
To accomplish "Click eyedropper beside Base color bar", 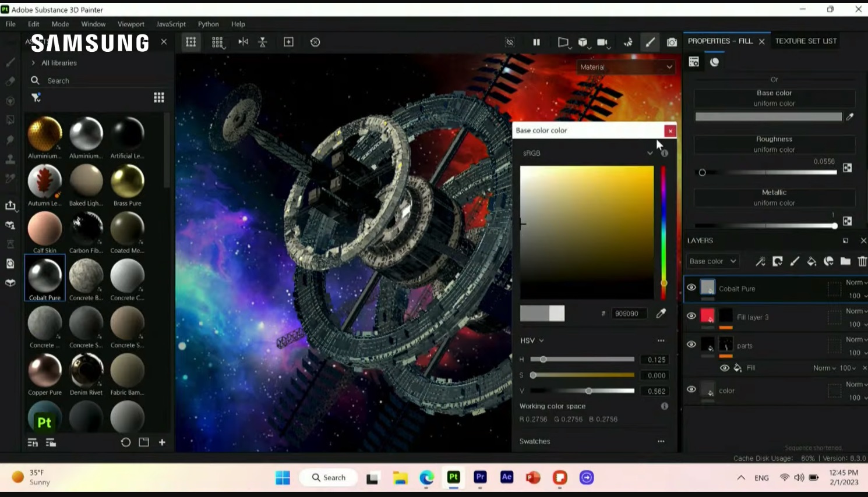I will (850, 117).
